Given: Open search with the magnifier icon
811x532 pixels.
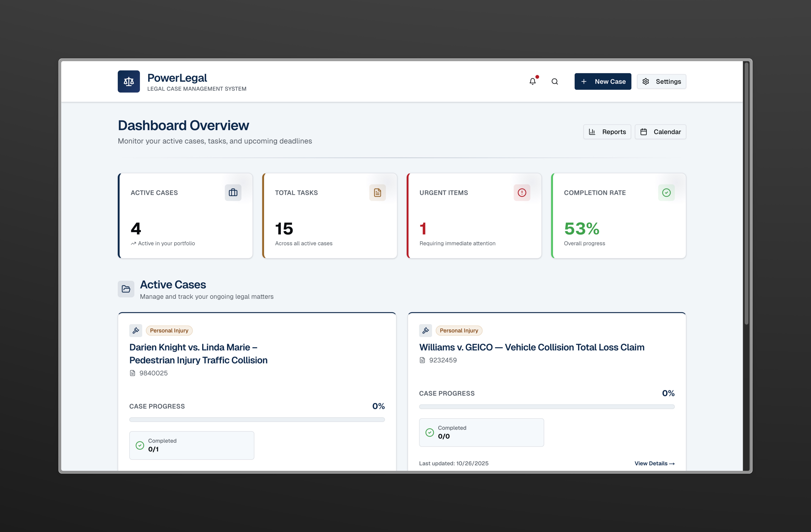Looking at the screenshot, I should 555,81.
